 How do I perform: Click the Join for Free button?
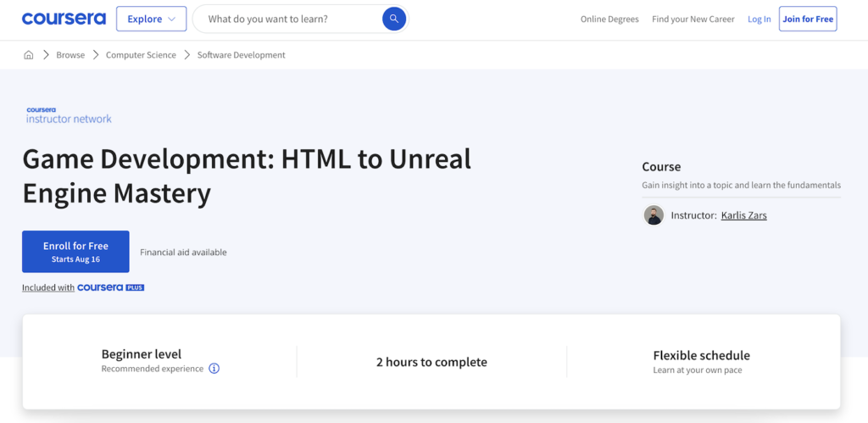point(808,19)
